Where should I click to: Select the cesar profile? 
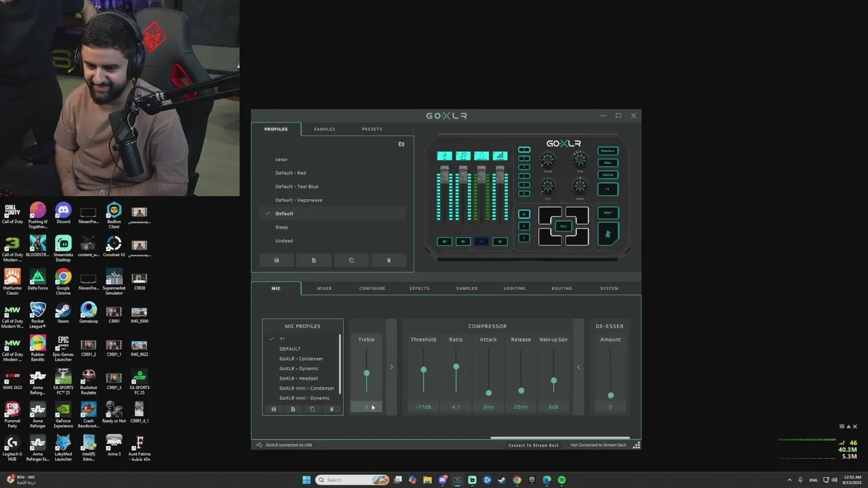click(281, 159)
